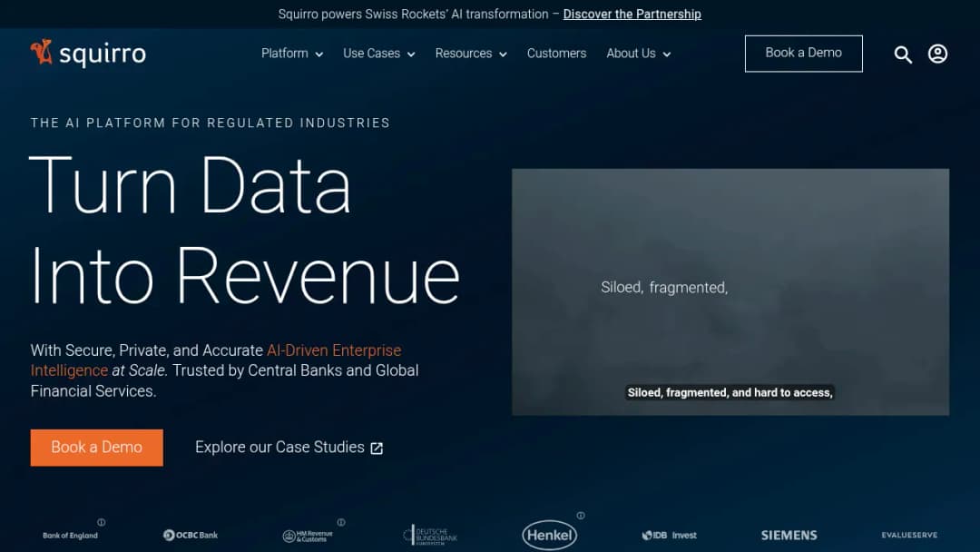Click the info icon above Bank of England
This screenshot has width=980, height=552.
(102, 522)
